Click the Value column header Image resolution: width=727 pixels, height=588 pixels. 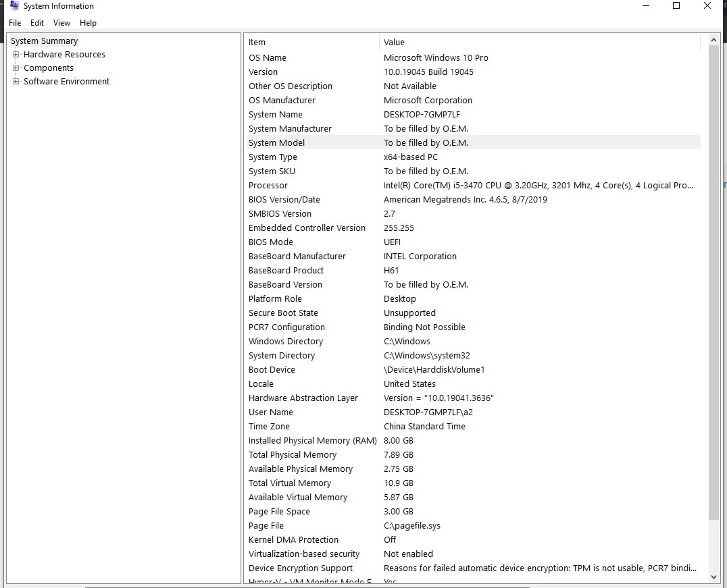540,42
